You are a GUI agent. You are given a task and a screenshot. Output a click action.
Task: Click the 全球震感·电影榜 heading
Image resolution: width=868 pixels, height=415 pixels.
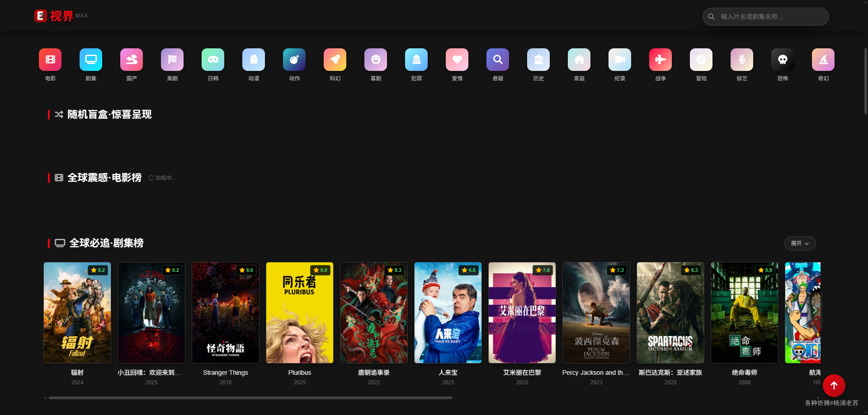click(x=104, y=177)
